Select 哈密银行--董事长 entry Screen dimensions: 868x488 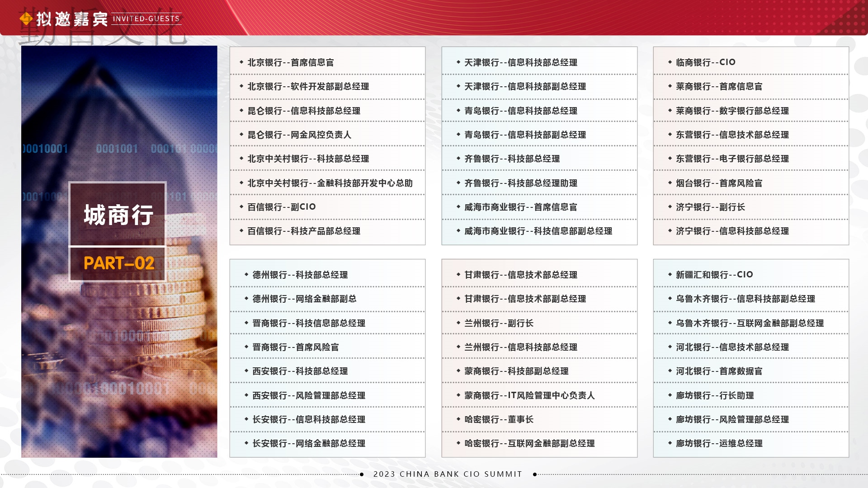(499, 419)
